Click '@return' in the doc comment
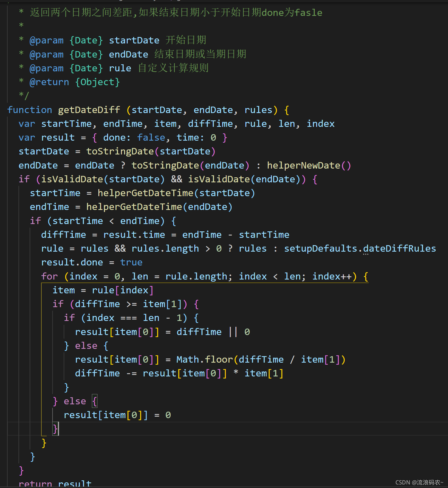This screenshot has height=488, width=448. pyautogui.click(x=49, y=82)
